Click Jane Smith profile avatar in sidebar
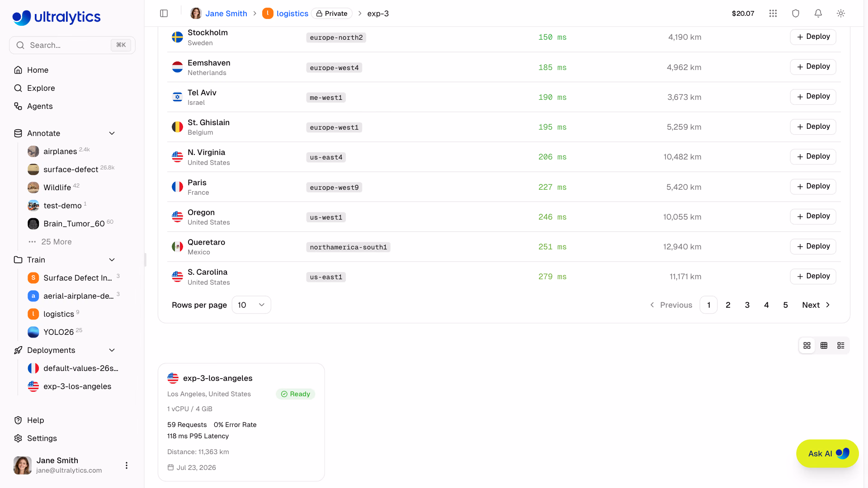The height and width of the screenshot is (488, 868). click(23, 465)
